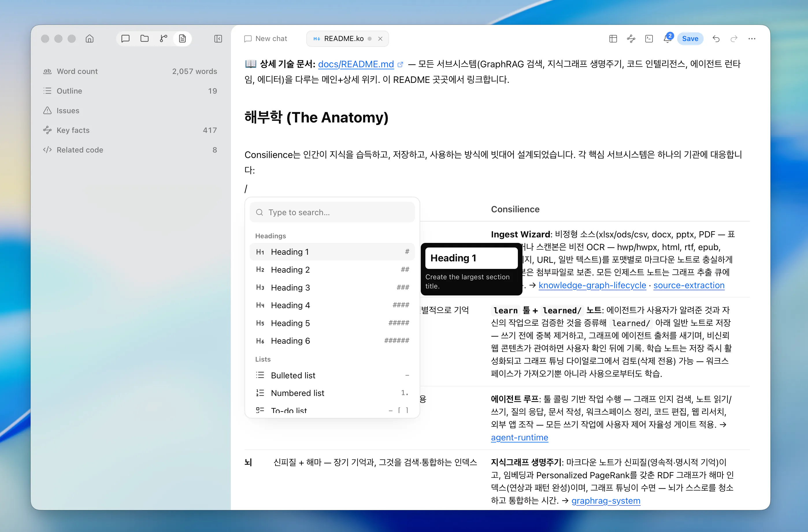Screen dimensions: 808x532
Task: Click the Ingest Wizard bold text
Action: 520,235
